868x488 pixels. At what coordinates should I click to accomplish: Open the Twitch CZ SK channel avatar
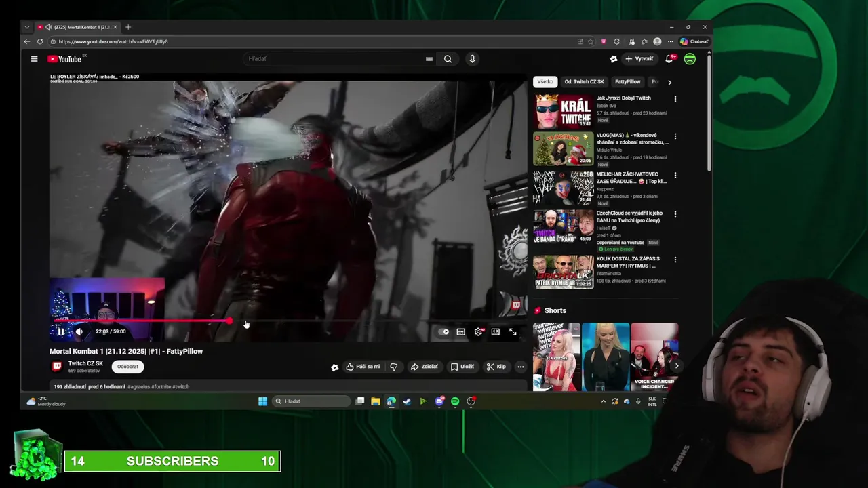pos(57,367)
